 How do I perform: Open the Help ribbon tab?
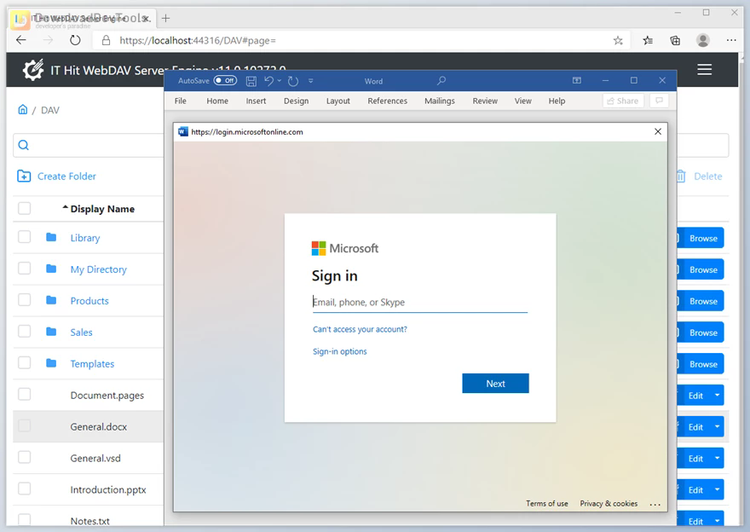[557, 101]
